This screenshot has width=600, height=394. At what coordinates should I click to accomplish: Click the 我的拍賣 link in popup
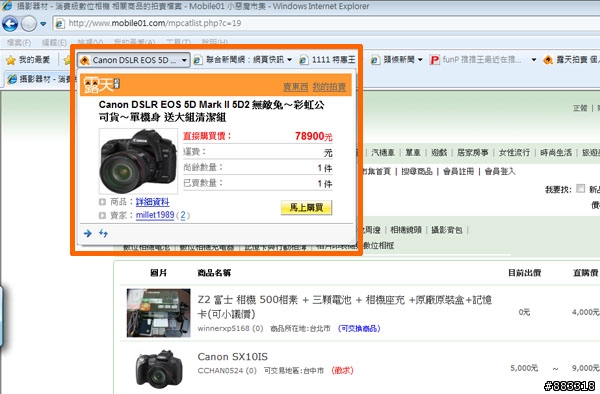pos(329,87)
